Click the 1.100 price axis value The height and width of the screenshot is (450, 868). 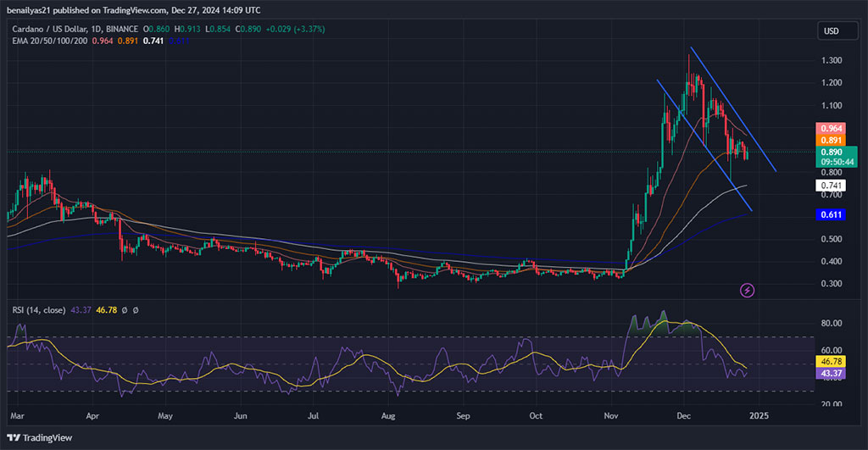point(832,105)
